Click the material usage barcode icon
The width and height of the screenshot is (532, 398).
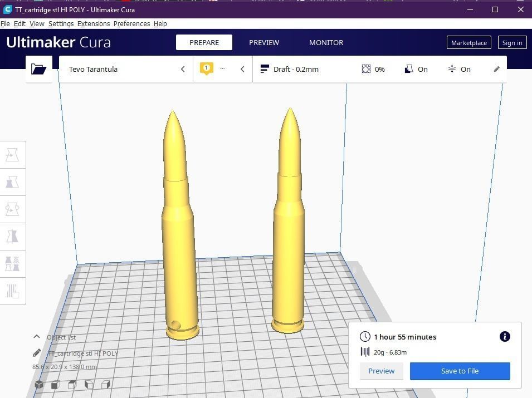(365, 352)
